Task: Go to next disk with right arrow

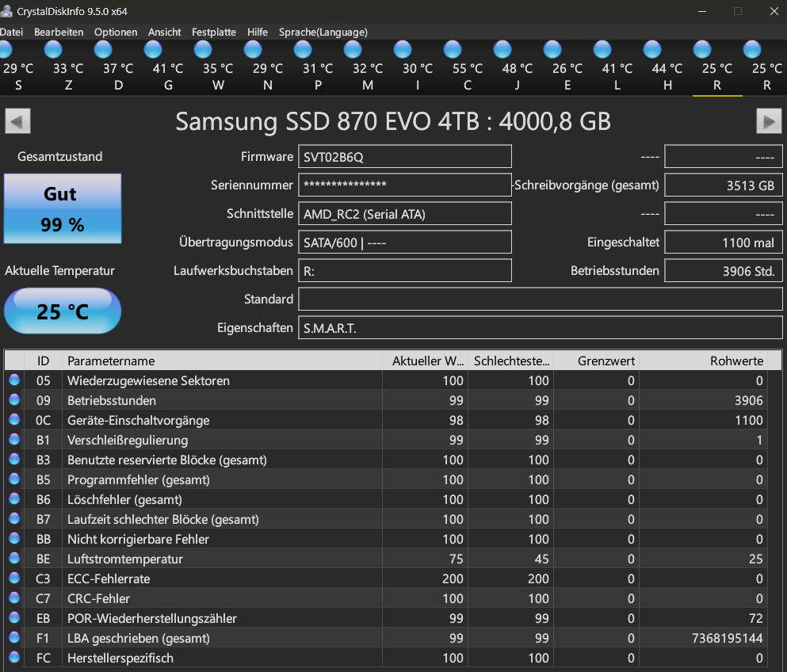Action: tap(769, 121)
